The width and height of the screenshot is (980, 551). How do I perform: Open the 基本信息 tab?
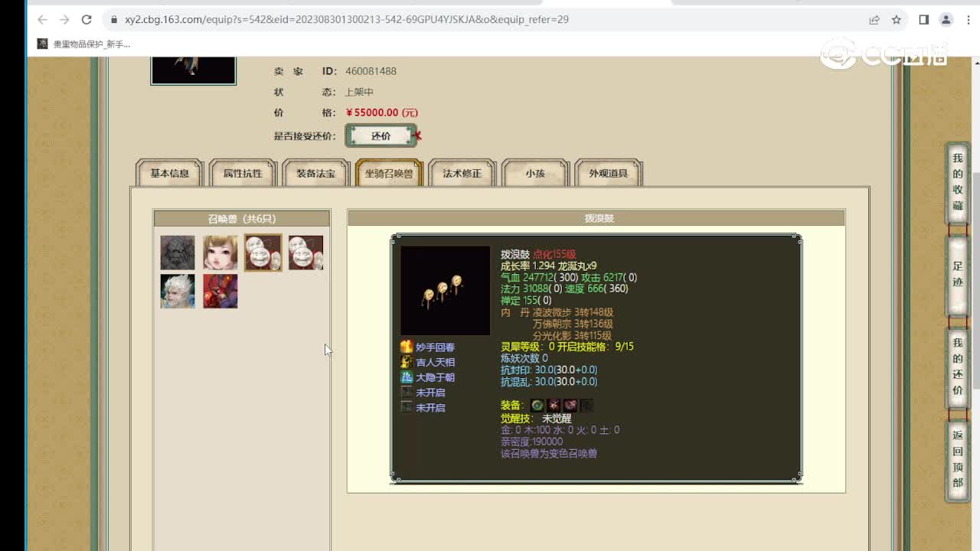click(169, 173)
